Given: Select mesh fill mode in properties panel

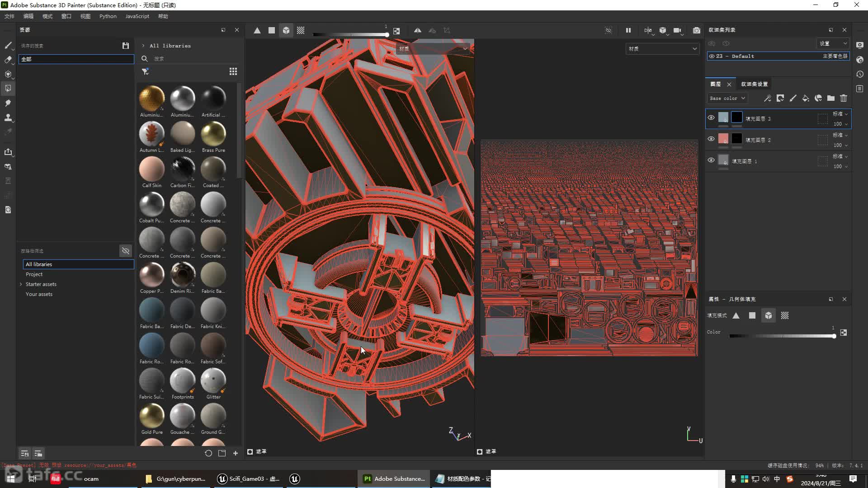Looking at the screenshot, I should (769, 315).
